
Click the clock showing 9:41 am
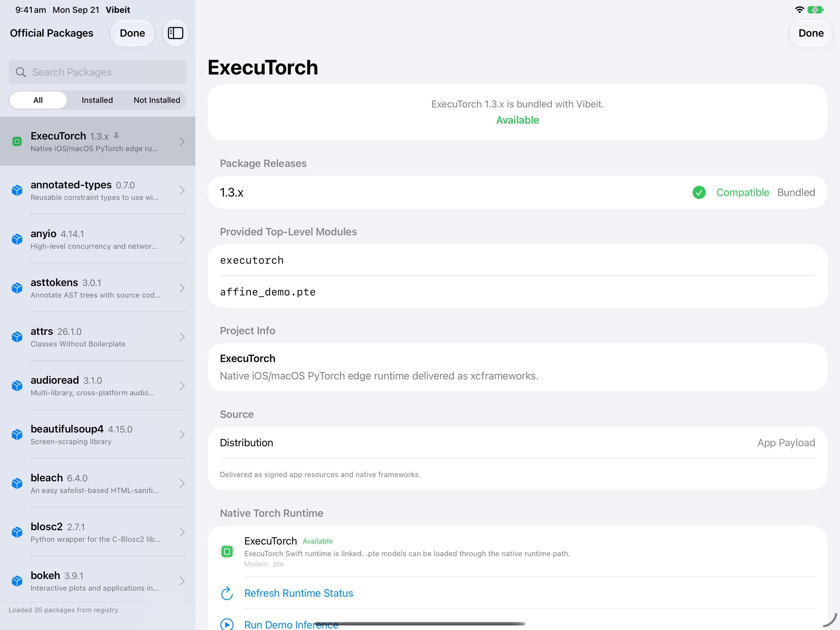[31, 10]
